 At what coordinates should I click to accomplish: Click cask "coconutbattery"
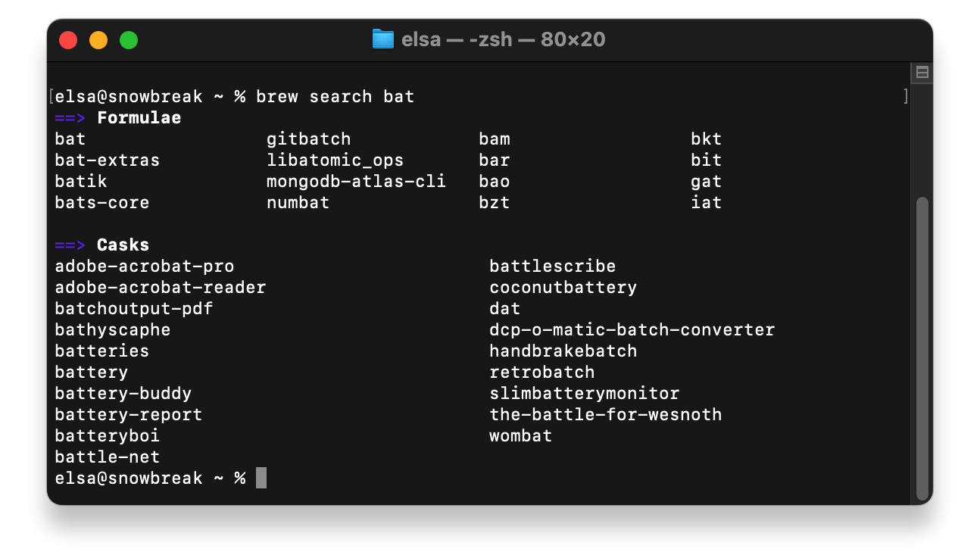(563, 288)
